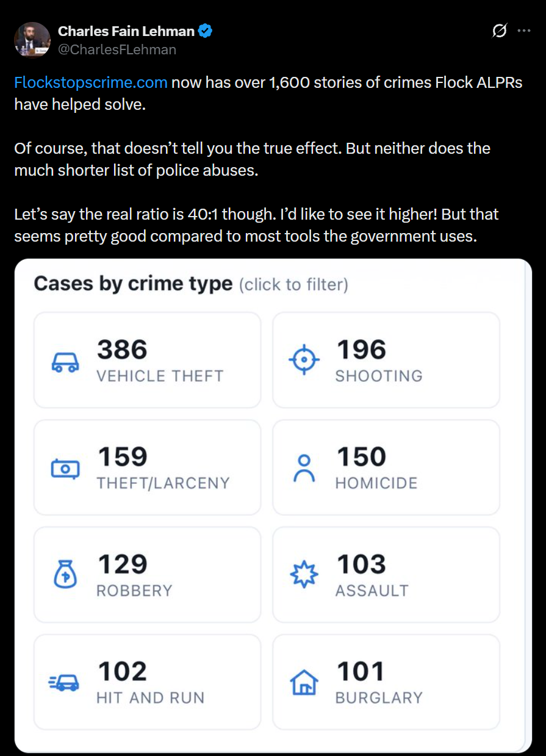Click the cash icon for Theft/Larceny

65,469
